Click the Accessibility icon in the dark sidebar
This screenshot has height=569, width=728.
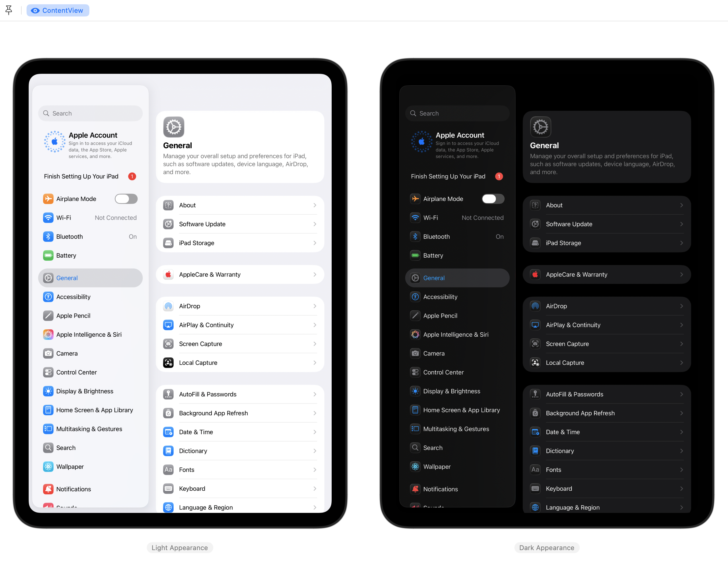pos(415,297)
